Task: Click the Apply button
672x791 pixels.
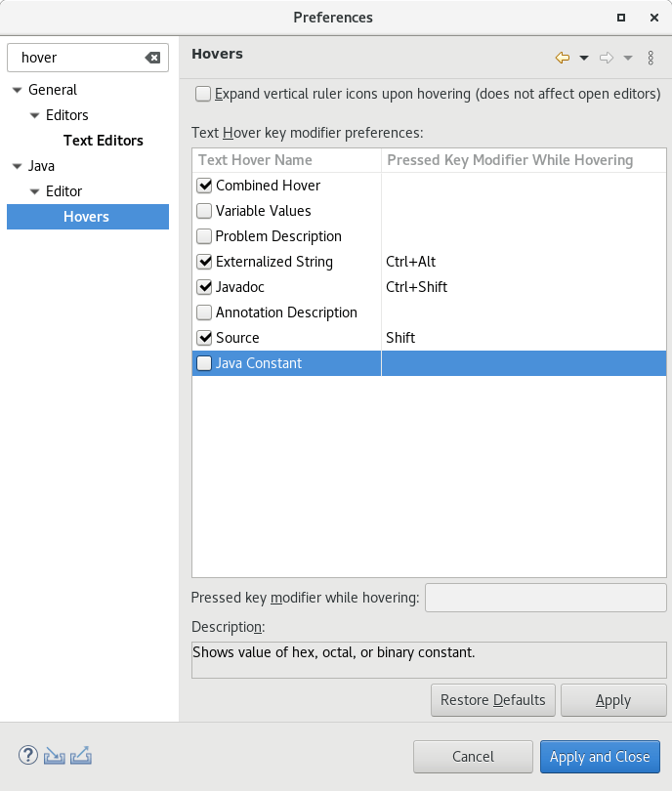Action: (x=613, y=700)
